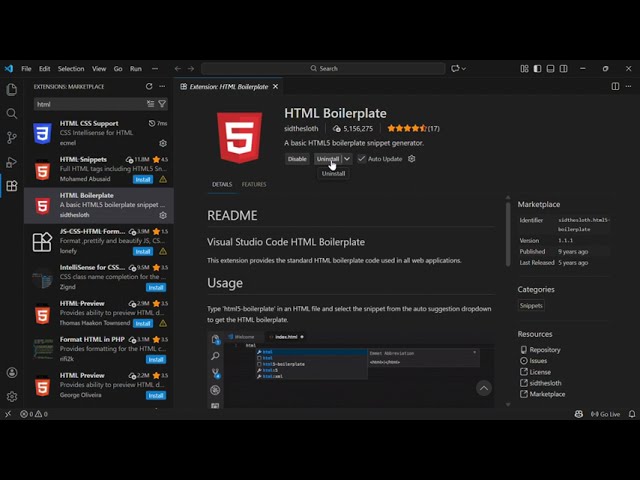This screenshot has height=480, width=640.
Task: Open notifications bell in status bar
Action: click(x=632, y=414)
